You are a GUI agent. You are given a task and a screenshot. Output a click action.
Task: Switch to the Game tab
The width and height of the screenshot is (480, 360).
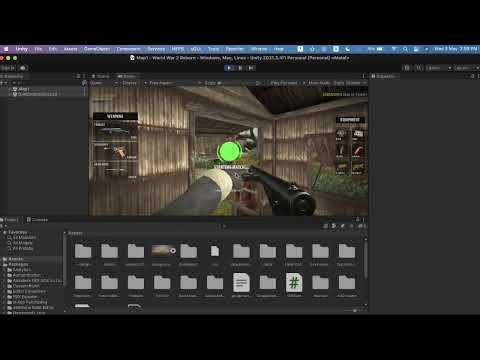point(127,76)
